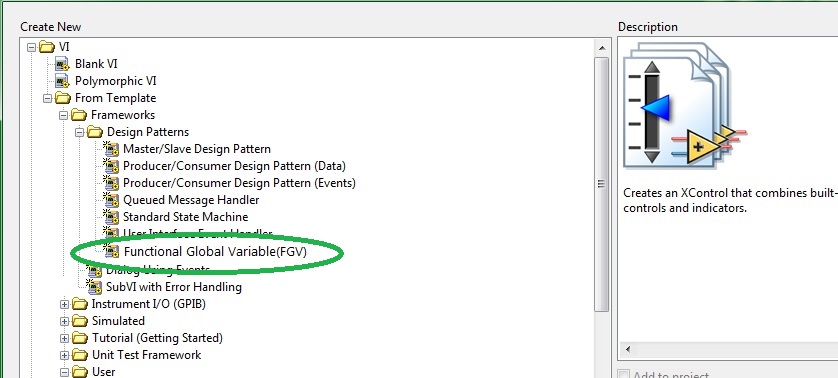Image resolution: width=838 pixels, height=378 pixels.
Task: Click the Design Patterns folder icon
Action: [x=95, y=132]
